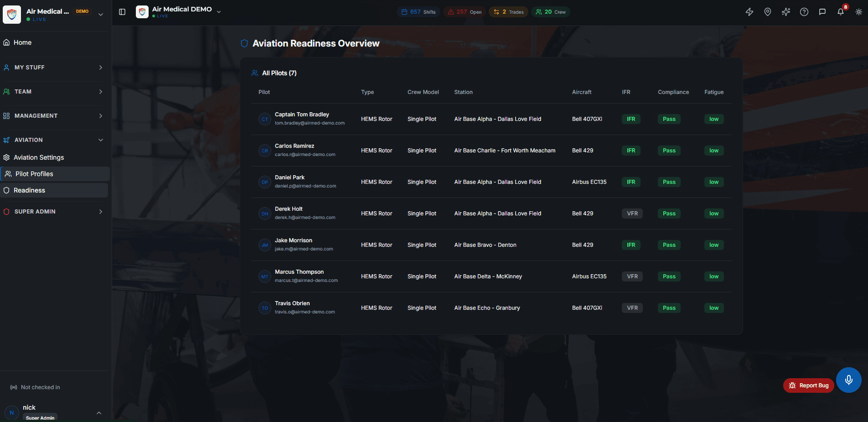
Task: Expand the organization switcher chevron in sidebar
Action: [101, 15]
